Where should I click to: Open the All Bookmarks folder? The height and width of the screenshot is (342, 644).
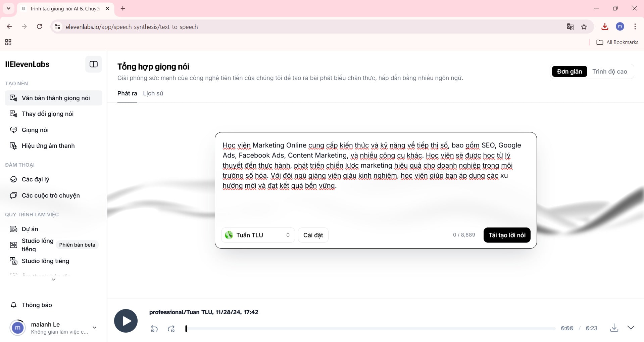617,42
